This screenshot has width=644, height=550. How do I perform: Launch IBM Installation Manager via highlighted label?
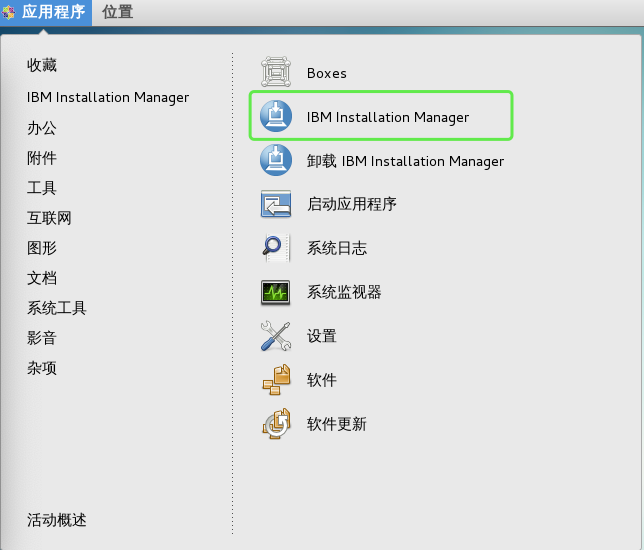[388, 117]
